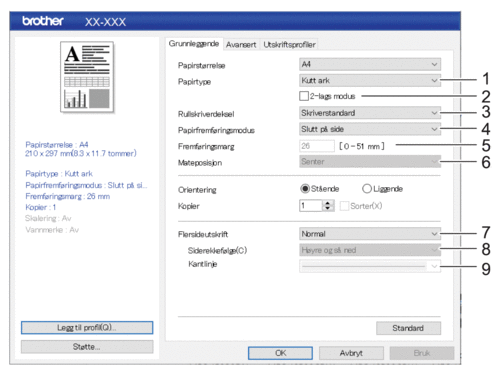Click the Avbryt button
Screen dimensions: 498x366
351,353
